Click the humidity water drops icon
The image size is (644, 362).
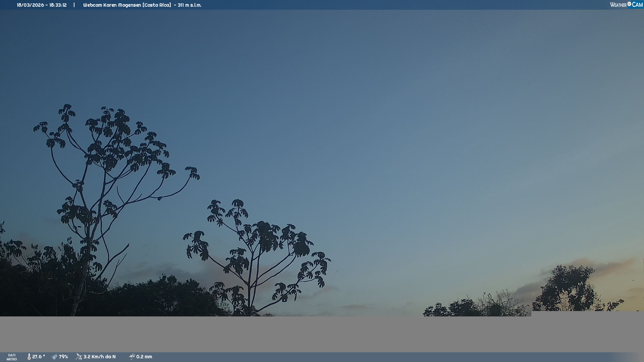54,357
